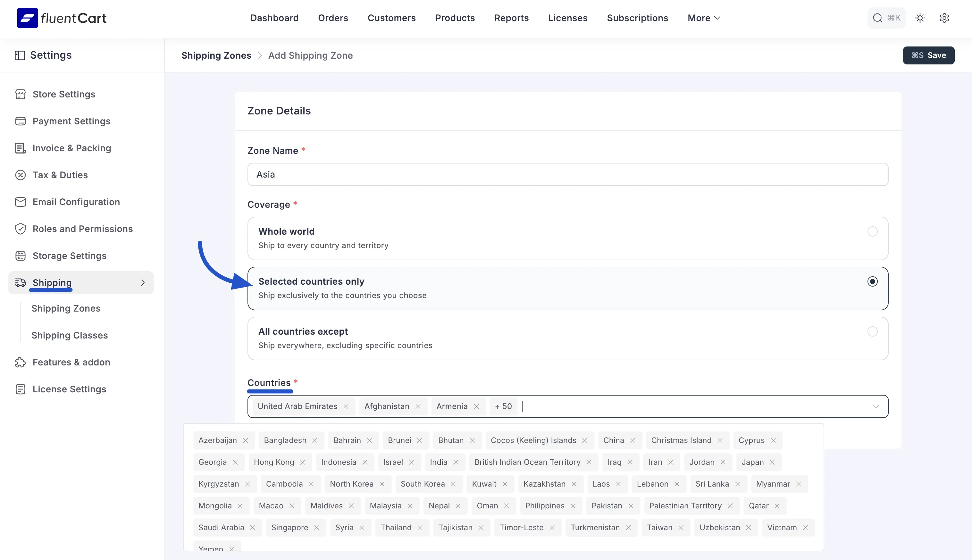Go to Licenses page
Image resolution: width=972 pixels, height=560 pixels.
(x=568, y=18)
